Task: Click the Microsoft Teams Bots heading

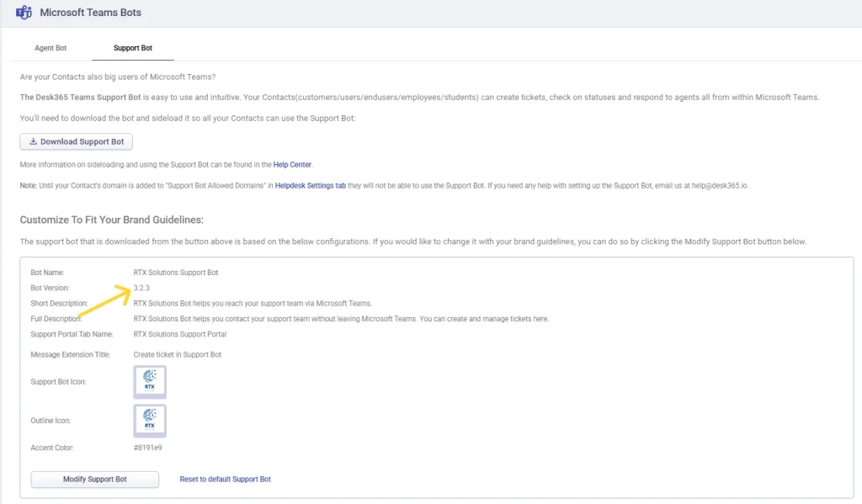Action: pos(90,12)
